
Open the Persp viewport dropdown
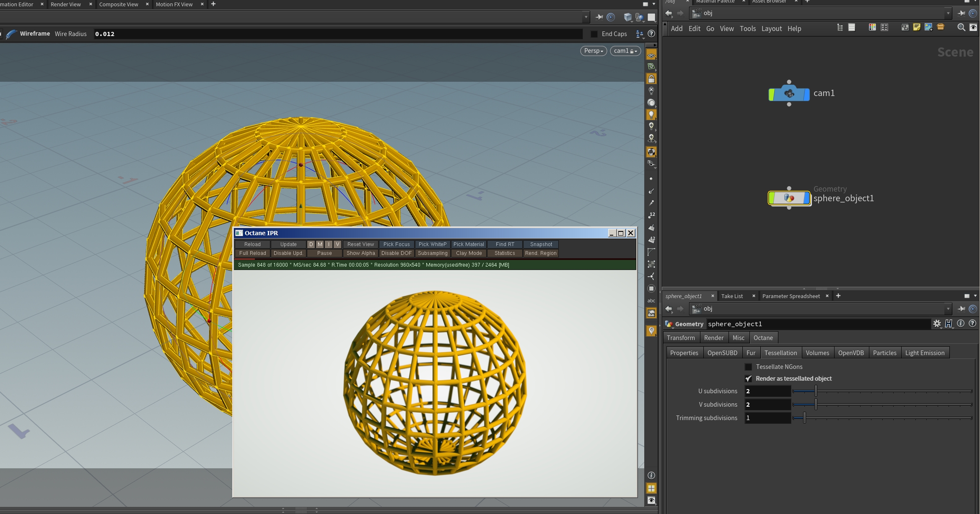point(593,51)
